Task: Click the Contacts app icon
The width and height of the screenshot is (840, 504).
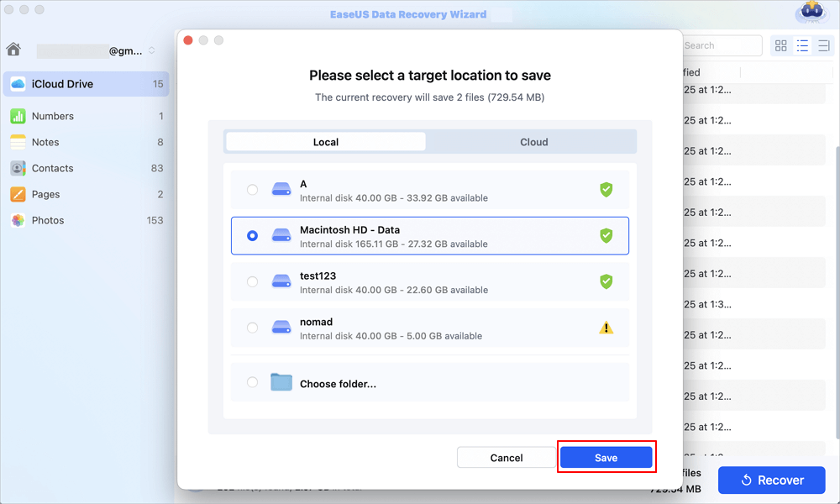Action: [18, 168]
